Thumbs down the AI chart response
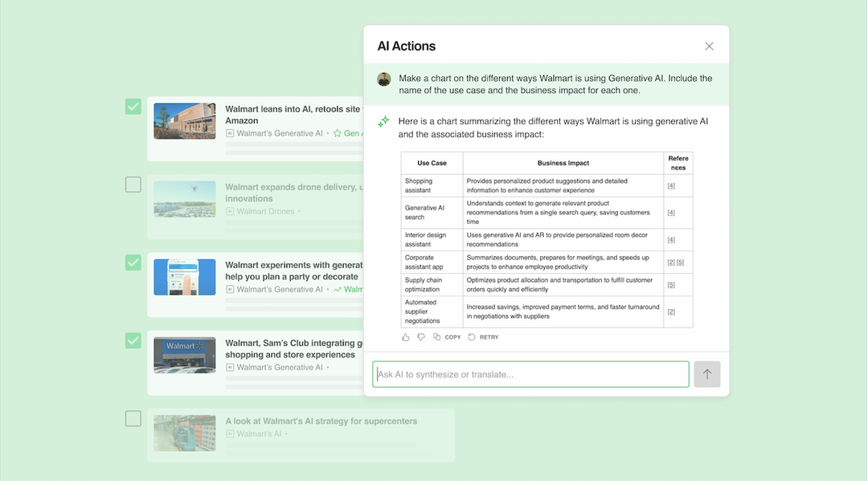This screenshot has width=868, height=481. coord(420,337)
